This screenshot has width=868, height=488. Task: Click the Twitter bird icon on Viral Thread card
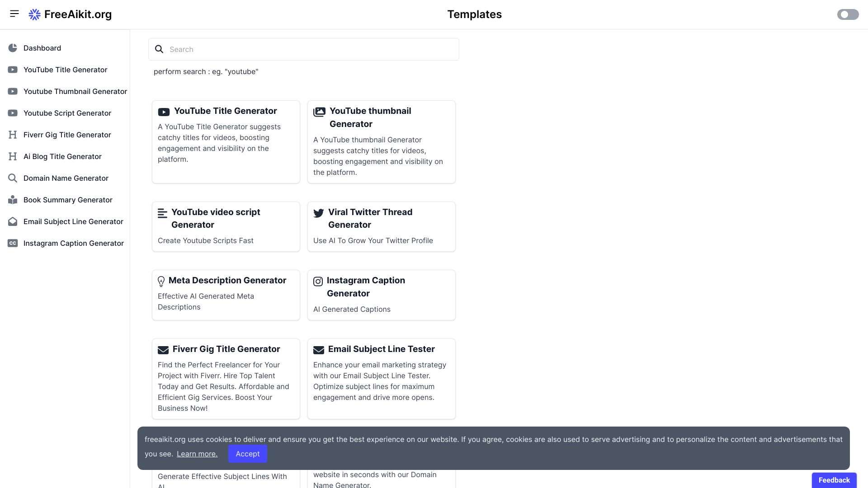319,213
